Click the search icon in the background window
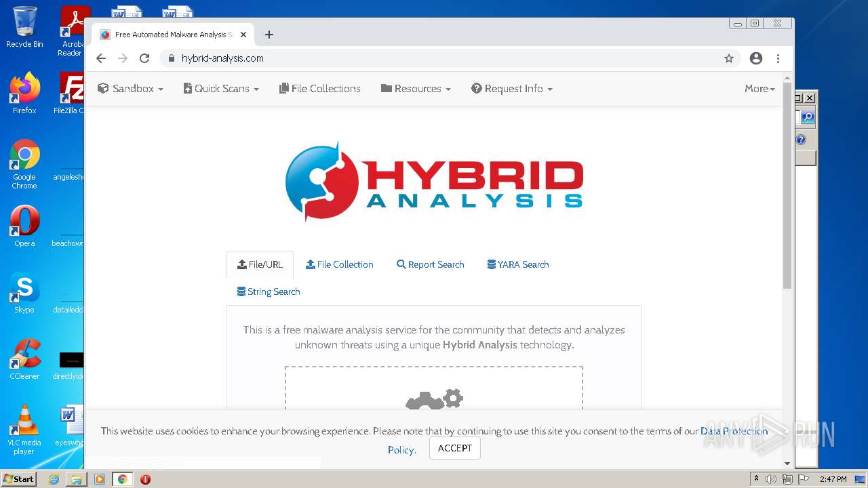This screenshot has width=868, height=488. [x=807, y=117]
